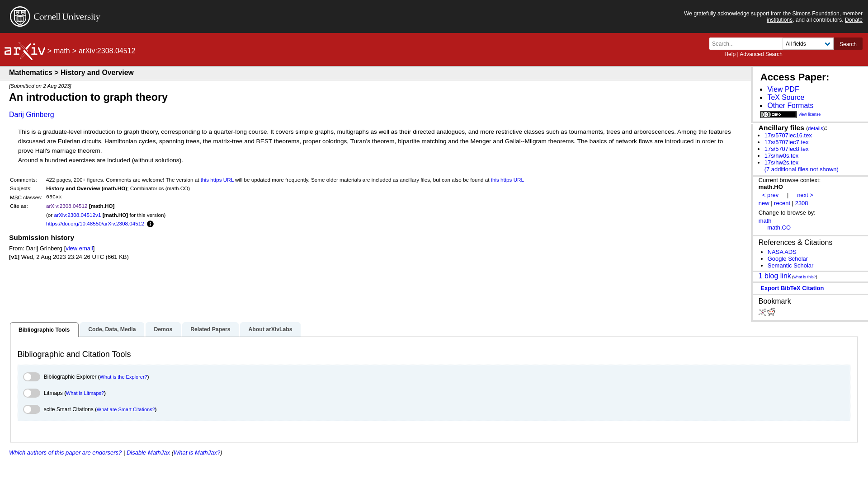Screen dimensions: 868x488
Task: Expand the All fields search dropdown
Action: 808,43
